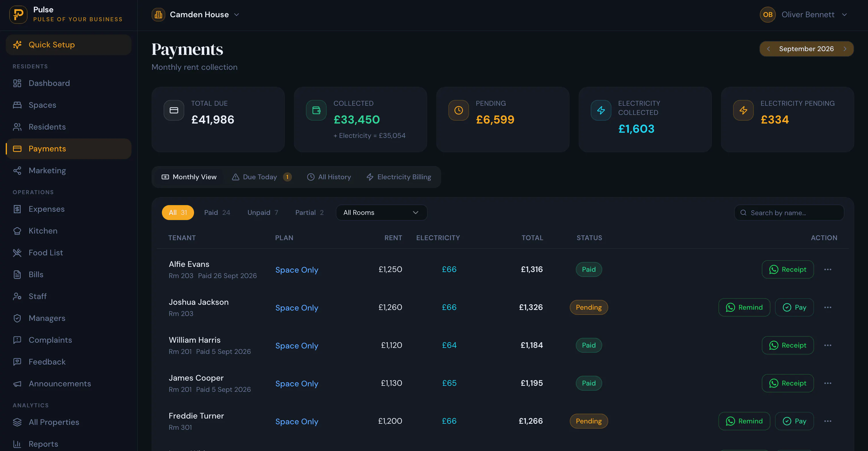Open the Residents section

point(68,127)
